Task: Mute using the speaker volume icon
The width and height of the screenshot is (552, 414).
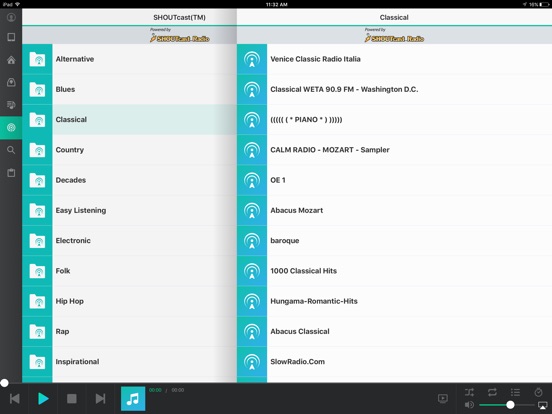Action: (x=469, y=405)
